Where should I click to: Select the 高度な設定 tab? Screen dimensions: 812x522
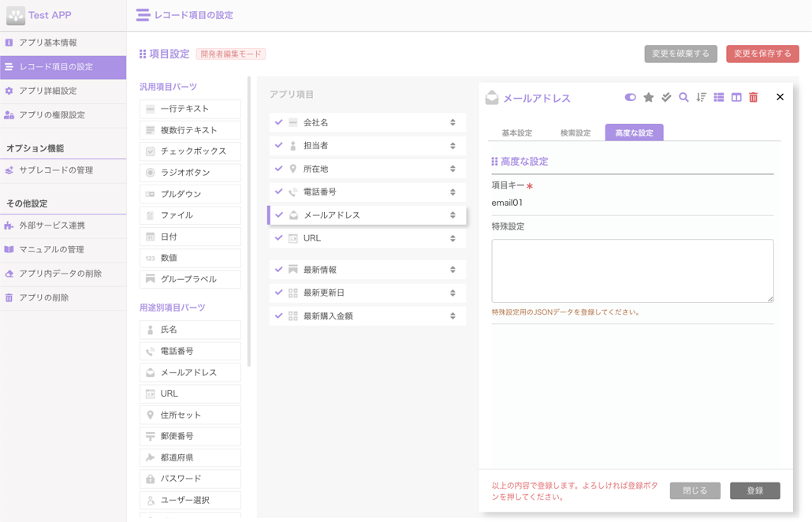pos(634,132)
